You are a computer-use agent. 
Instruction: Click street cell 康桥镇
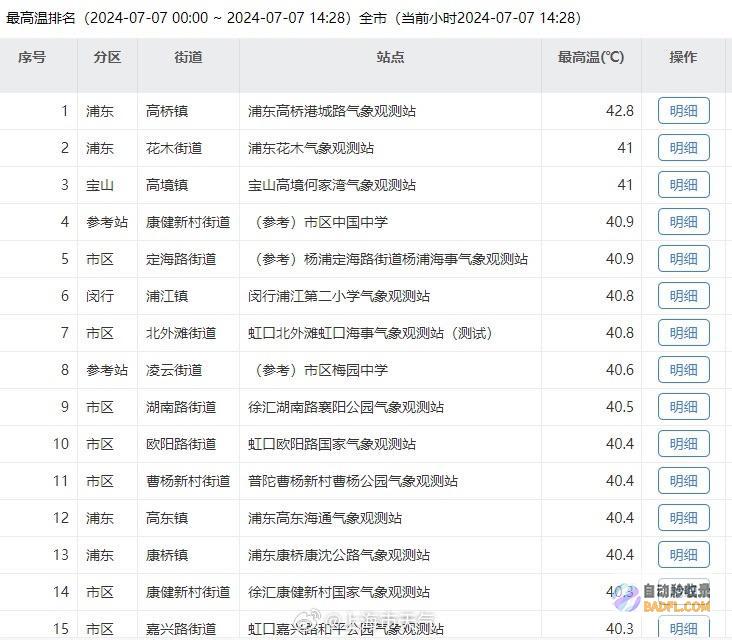(167, 555)
